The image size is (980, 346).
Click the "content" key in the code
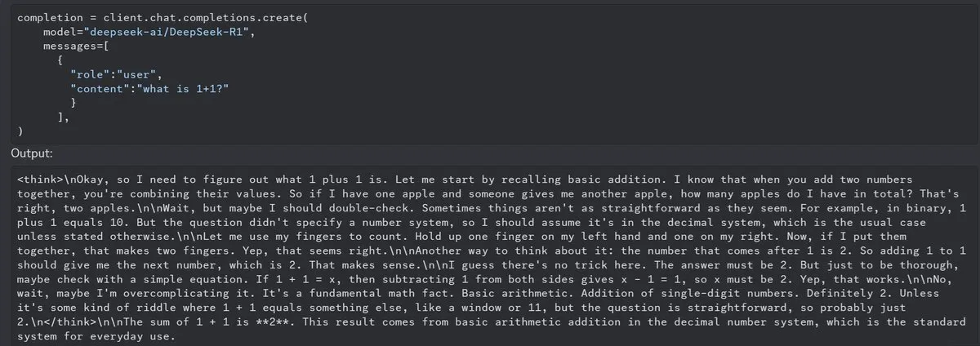pos(99,89)
